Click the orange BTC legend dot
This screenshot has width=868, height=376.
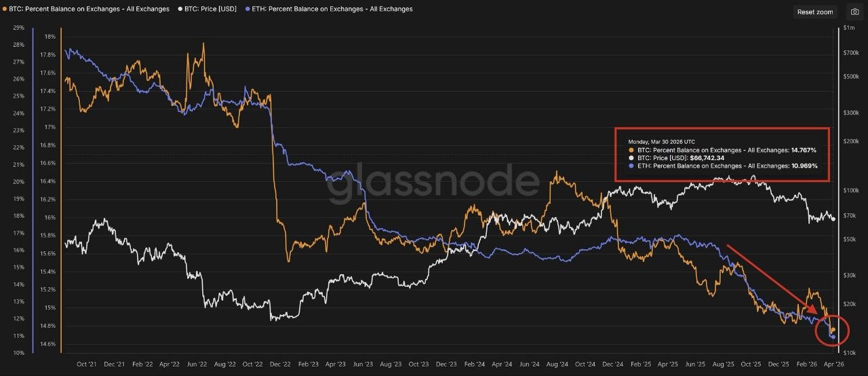[x=4, y=10]
